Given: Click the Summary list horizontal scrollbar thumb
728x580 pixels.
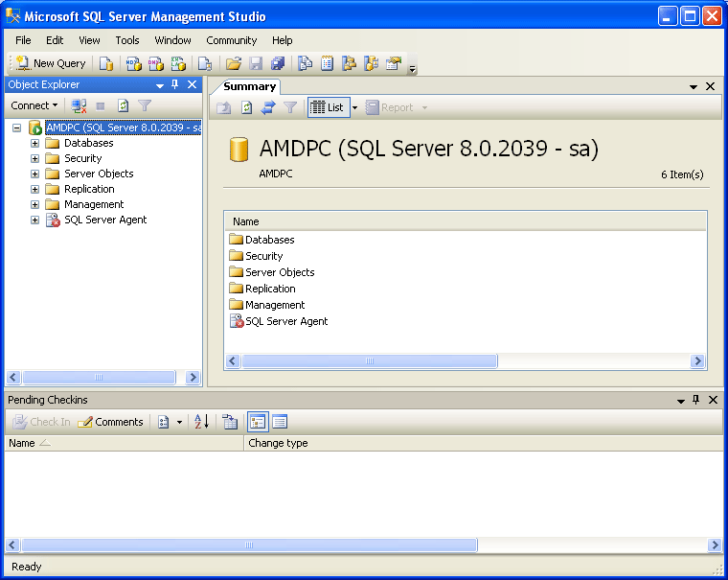Looking at the screenshot, I should click(x=370, y=361).
